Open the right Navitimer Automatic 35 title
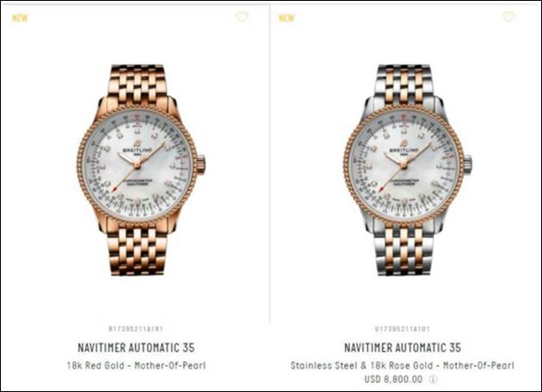 403,347
